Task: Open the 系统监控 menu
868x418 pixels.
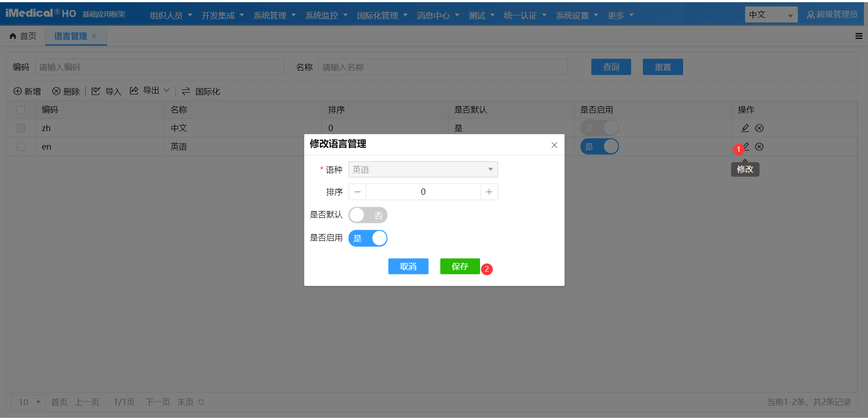Action: 326,15
